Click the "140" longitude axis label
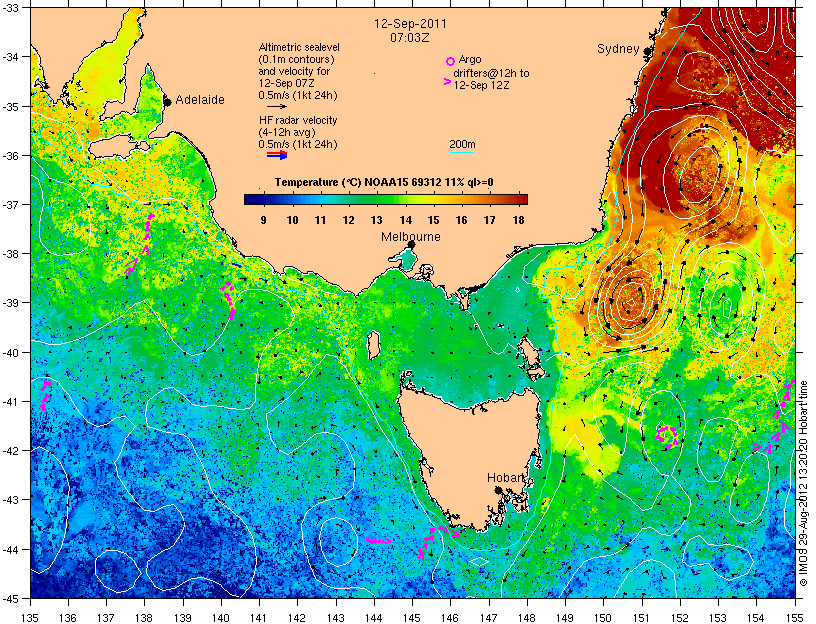The height and width of the screenshot is (624, 816). pos(221,618)
